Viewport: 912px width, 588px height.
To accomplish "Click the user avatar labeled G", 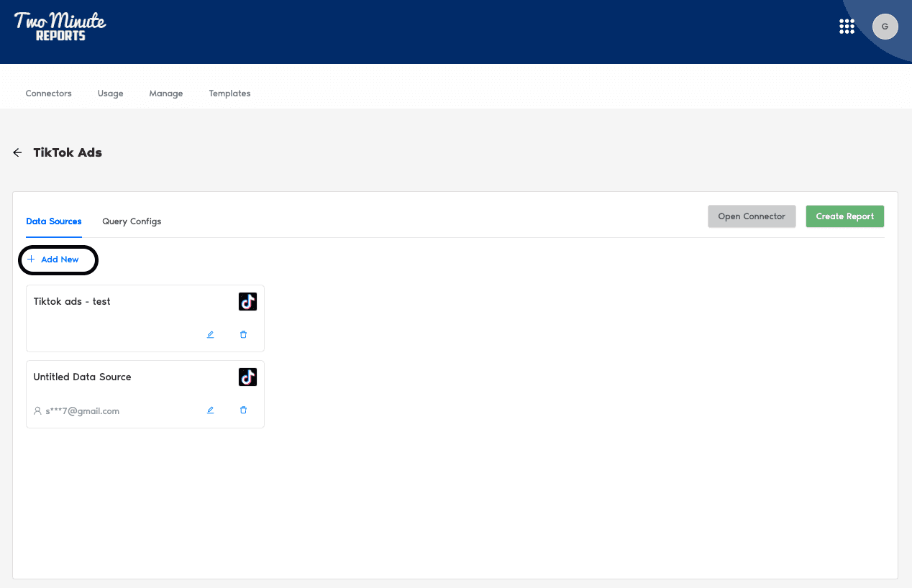I will (x=885, y=27).
